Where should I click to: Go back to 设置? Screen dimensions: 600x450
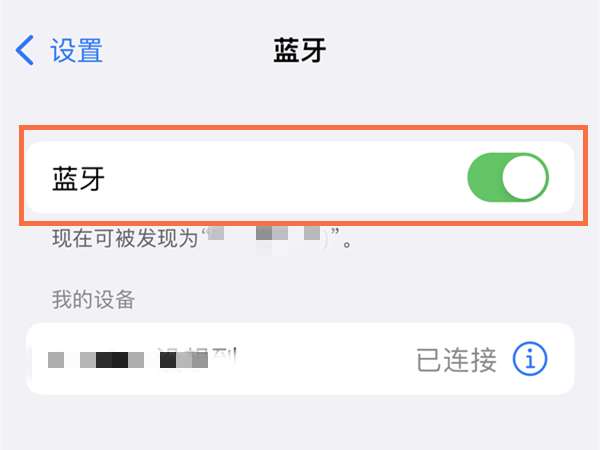click(x=76, y=50)
